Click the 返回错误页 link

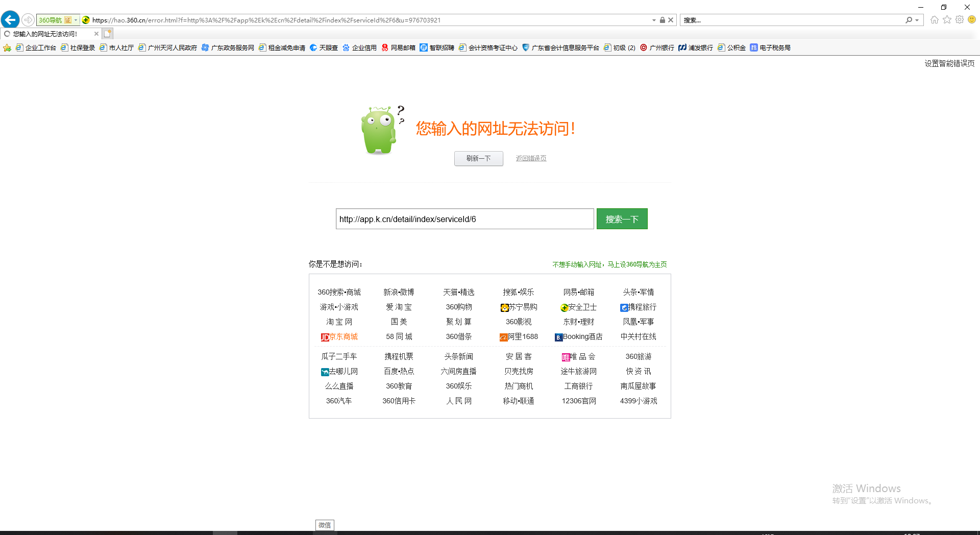pos(531,158)
